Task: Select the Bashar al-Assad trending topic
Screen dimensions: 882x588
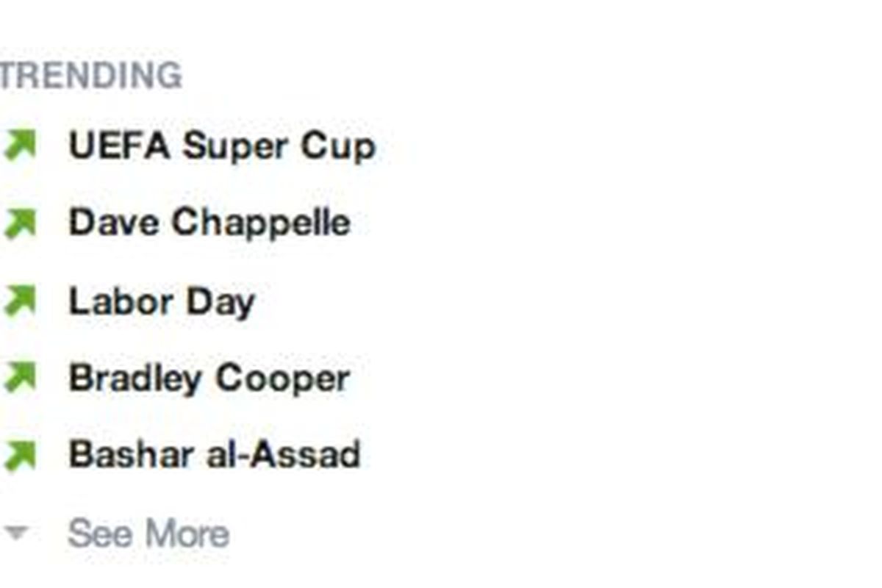Action: (x=214, y=455)
